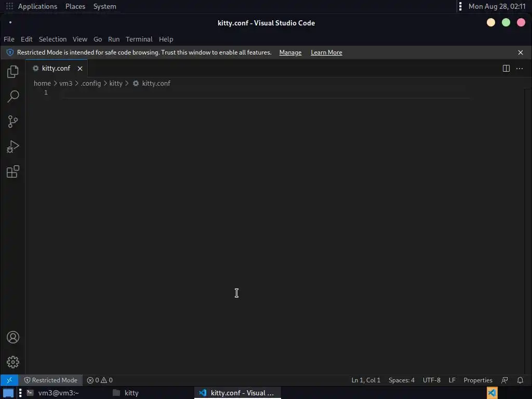Open the Search view in activity bar
Screen dimensions: 532x399
13,96
